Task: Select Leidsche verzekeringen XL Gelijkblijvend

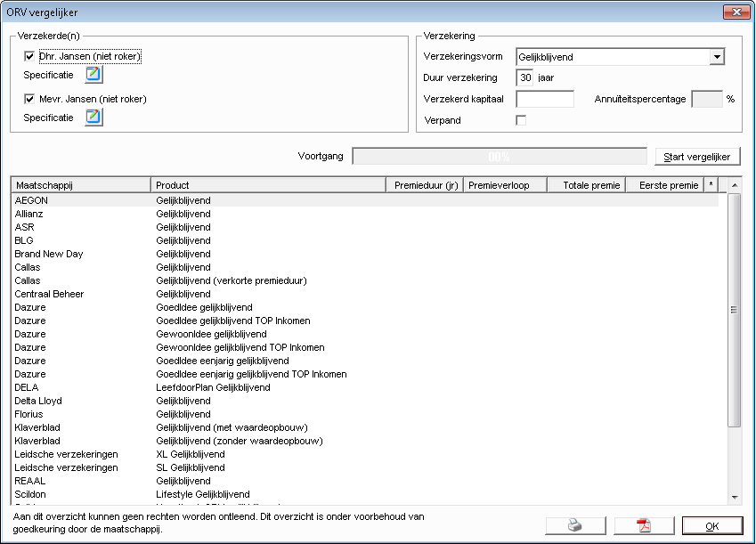Action: 365,454
